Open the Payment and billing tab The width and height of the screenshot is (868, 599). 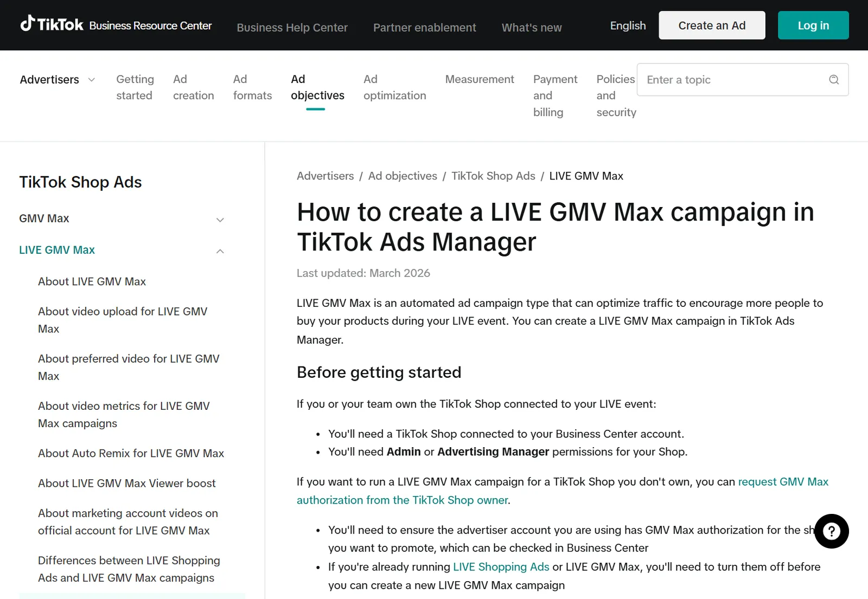click(555, 95)
